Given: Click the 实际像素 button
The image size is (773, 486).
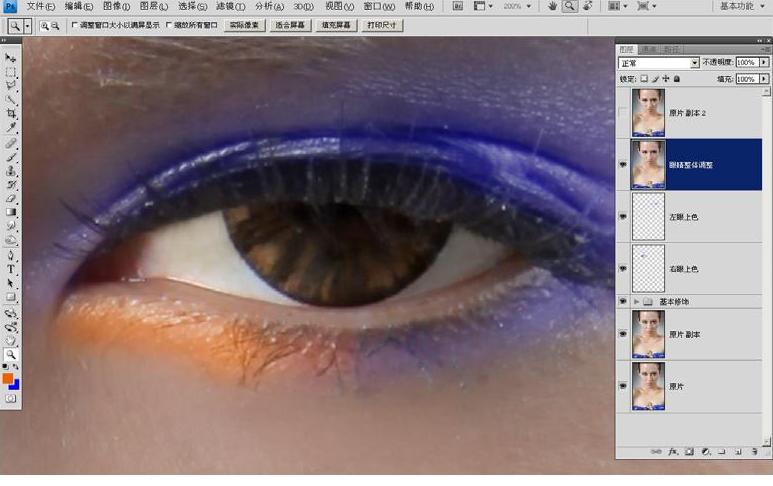Looking at the screenshot, I should [245, 25].
